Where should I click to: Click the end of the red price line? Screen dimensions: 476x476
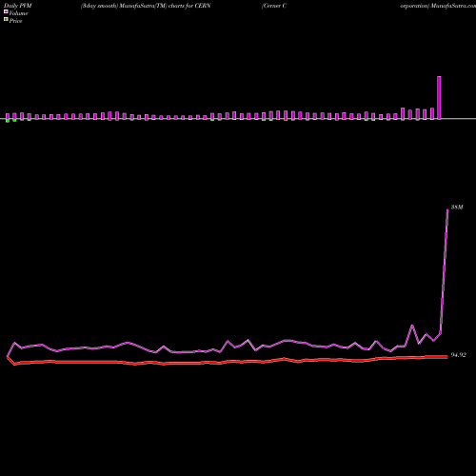point(447,357)
